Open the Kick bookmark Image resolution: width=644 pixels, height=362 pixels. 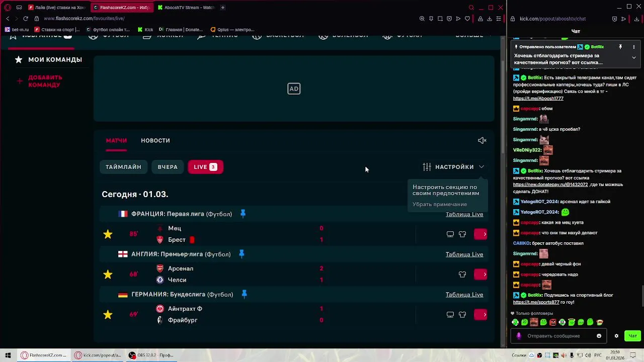(145, 30)
